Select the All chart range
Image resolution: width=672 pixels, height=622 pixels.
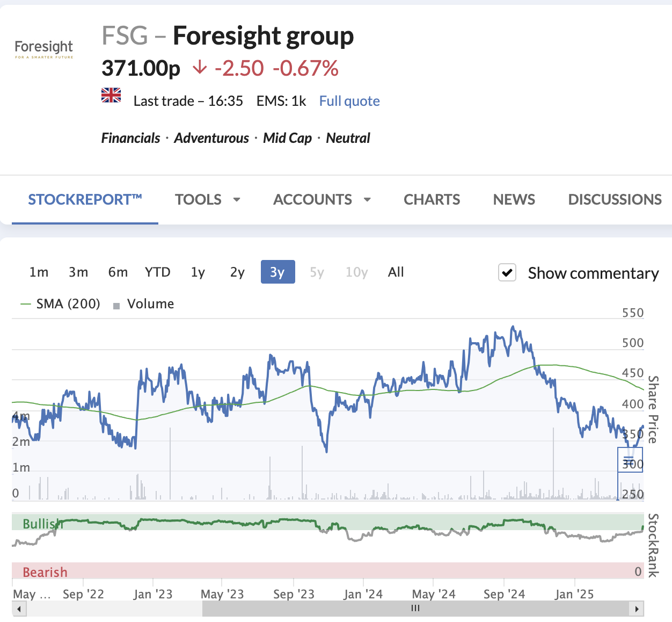point(396,272)
